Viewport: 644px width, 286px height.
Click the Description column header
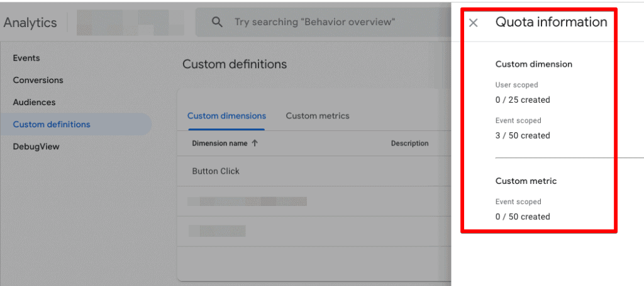click(x=409, y=144)
